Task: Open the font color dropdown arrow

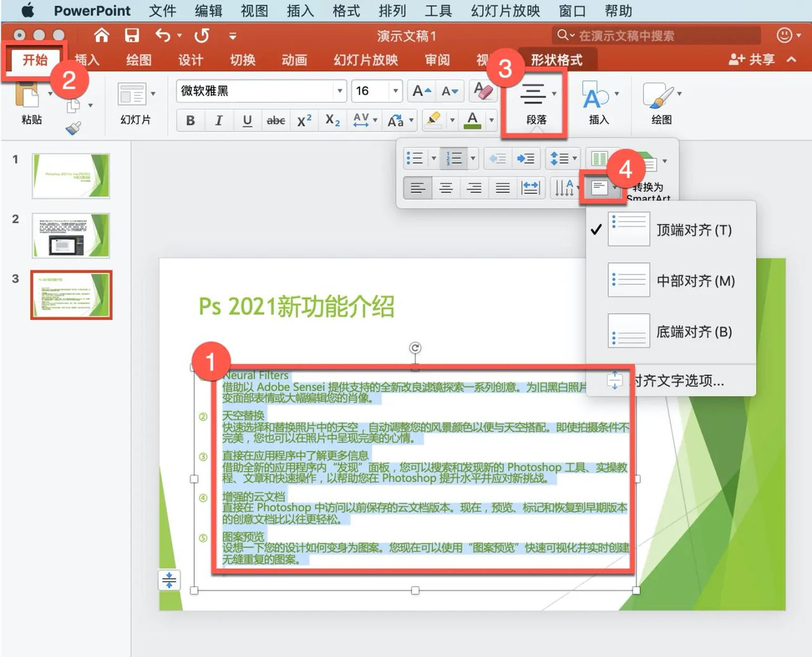Action: pyautogui.click(x=491, y=120)
